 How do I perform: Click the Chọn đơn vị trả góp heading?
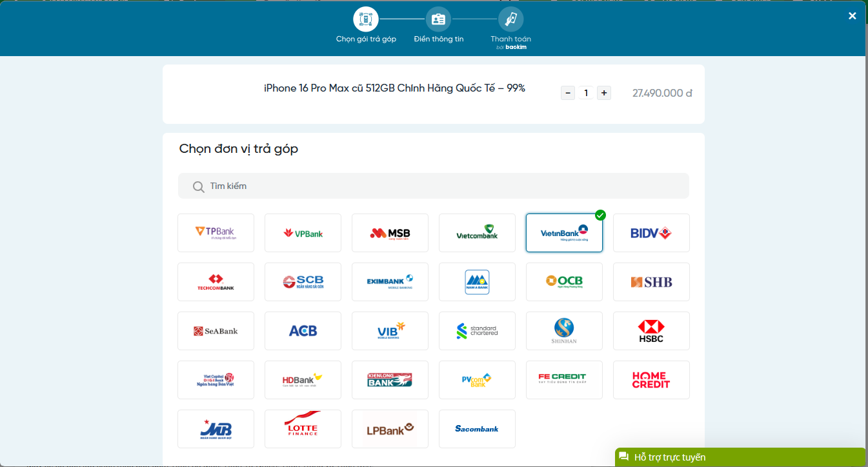point(239,149)
